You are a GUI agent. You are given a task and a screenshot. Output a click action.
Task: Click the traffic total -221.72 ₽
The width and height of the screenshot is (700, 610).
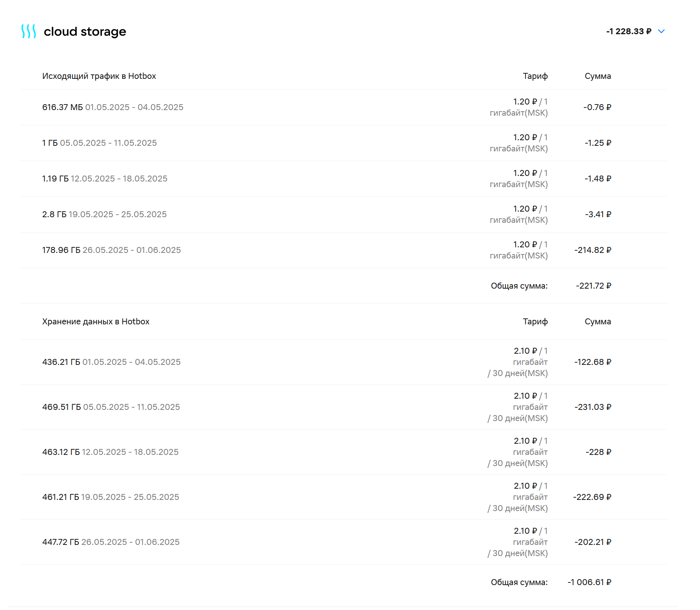[593, 286]
